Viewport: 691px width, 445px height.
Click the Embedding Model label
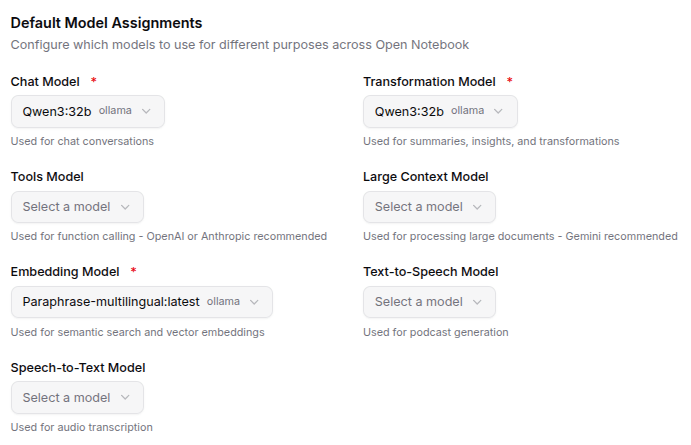[x=65, y=272]
